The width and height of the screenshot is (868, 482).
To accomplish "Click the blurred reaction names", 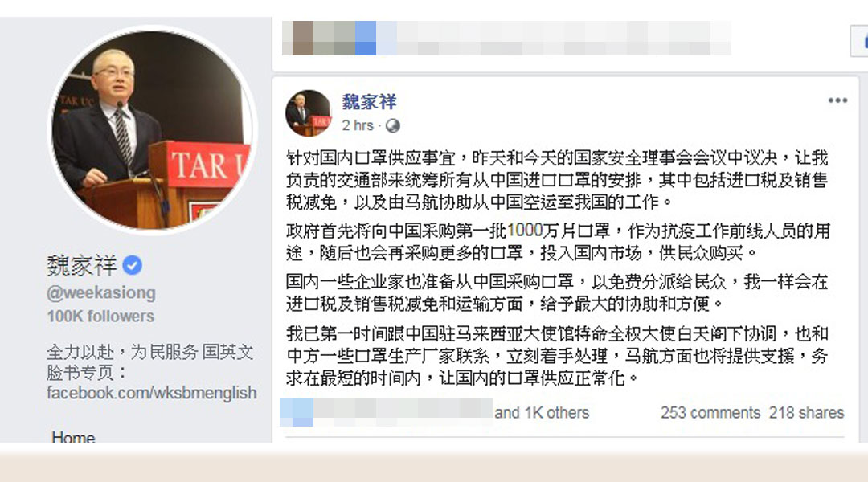I will click(x=387, y=412).
